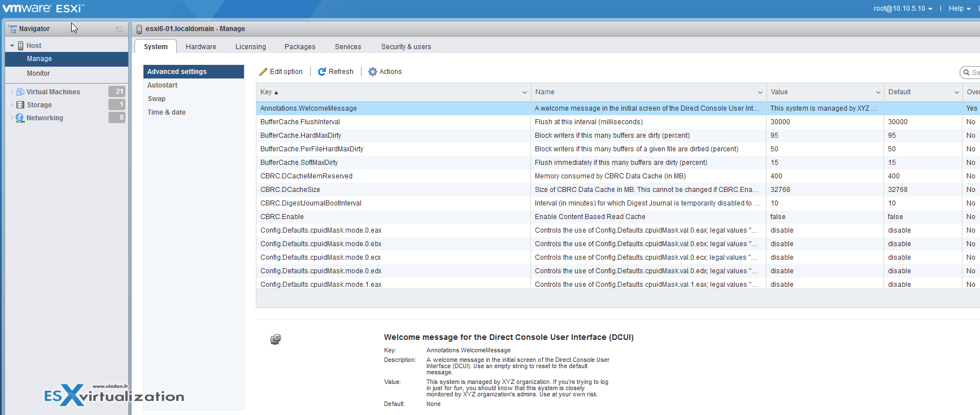
Task: Open the Default column dropdown arrow
Action: [x=956, y=93]
